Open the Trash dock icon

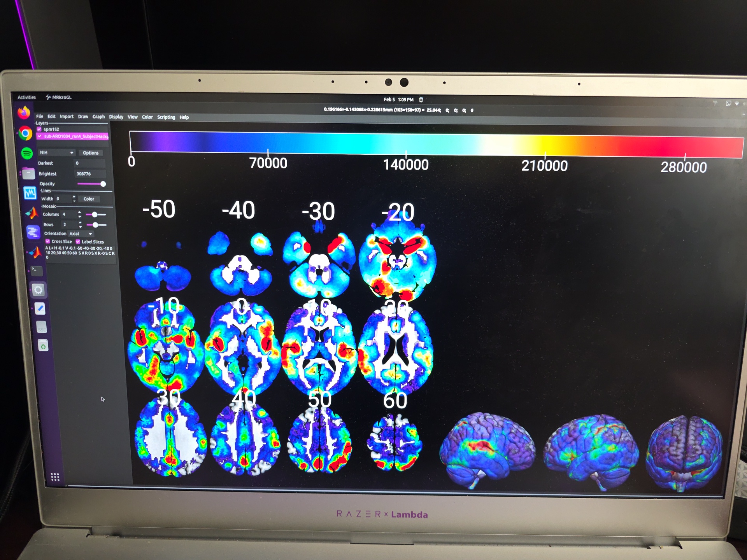[x=43, y=346]
